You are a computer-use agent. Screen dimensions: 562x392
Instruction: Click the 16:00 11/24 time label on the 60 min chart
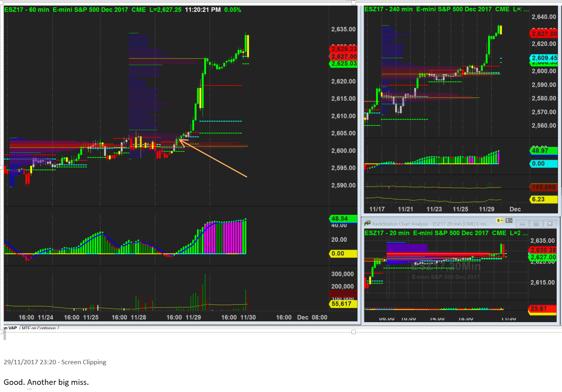[x=36, y=317]
